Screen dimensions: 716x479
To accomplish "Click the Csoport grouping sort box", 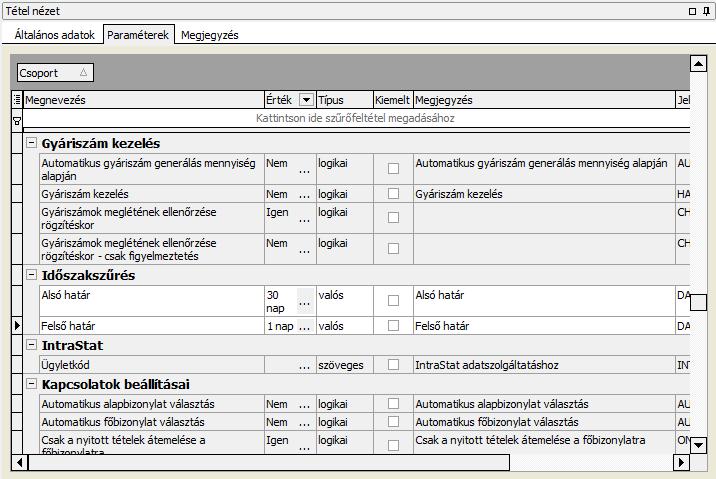I will [x=55, y=73].
